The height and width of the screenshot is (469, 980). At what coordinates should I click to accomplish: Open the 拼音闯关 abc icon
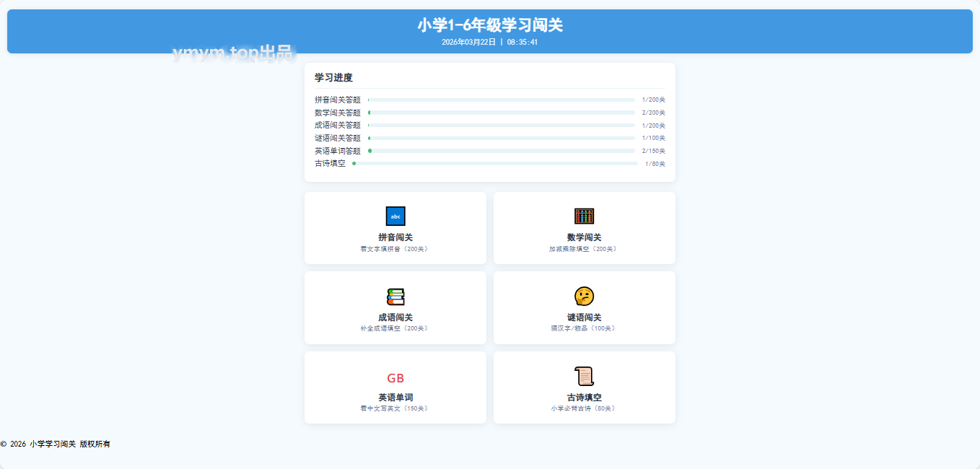(x=395, y=216)
